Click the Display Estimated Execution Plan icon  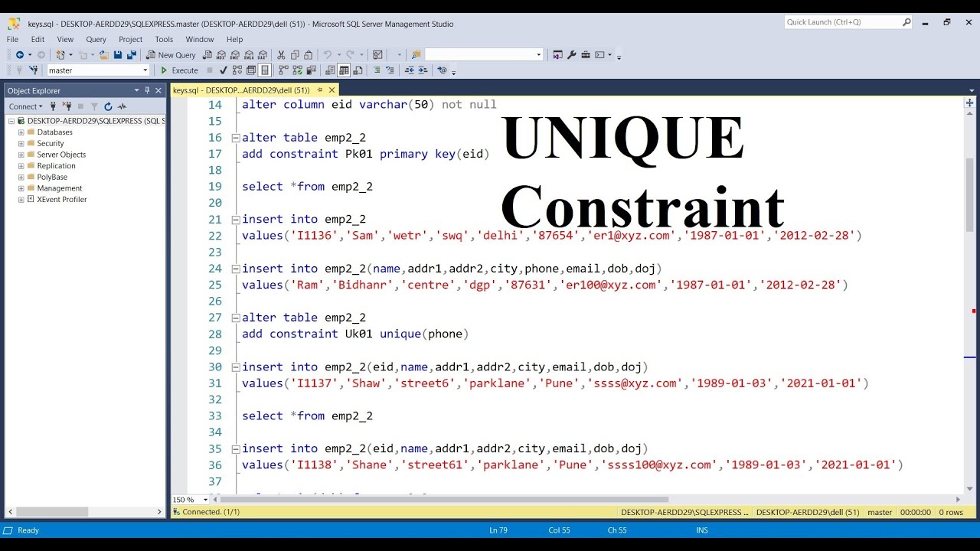(x=237, y=70)
